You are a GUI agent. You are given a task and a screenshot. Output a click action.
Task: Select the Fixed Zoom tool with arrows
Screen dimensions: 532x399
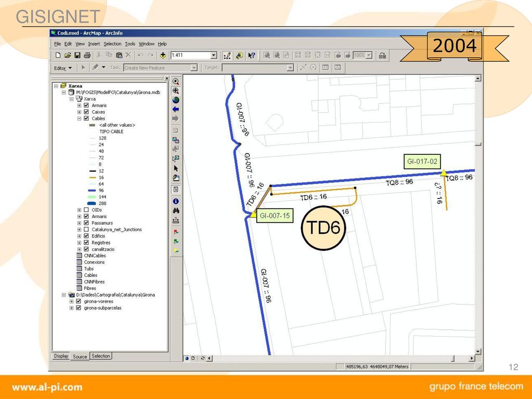(x=176, y=90)
